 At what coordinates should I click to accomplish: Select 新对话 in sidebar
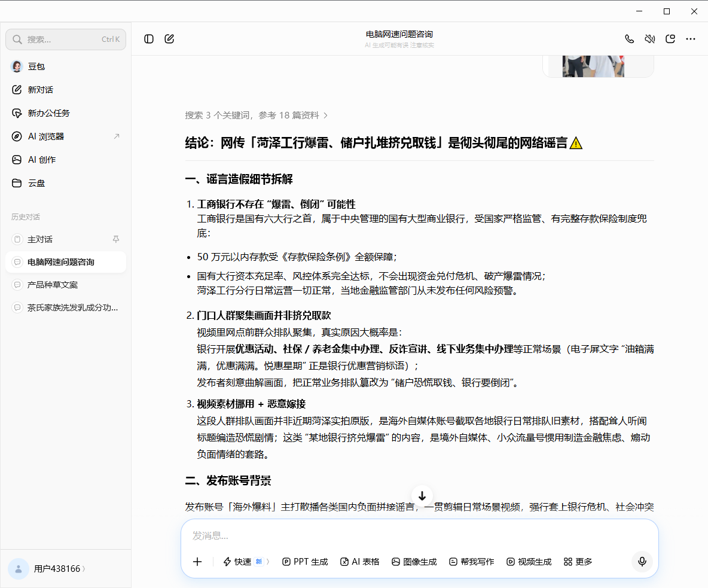coord(66,89)
